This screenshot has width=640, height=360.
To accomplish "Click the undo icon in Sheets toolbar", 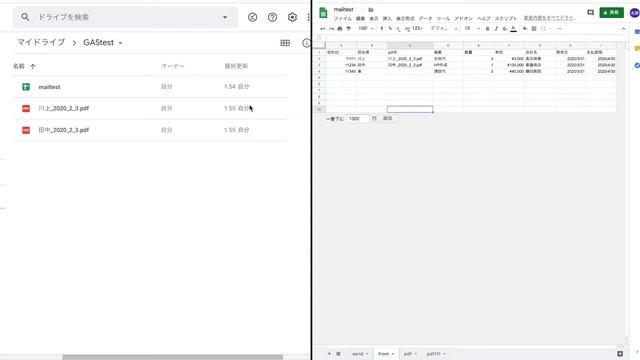I will (x=323, y=29).
